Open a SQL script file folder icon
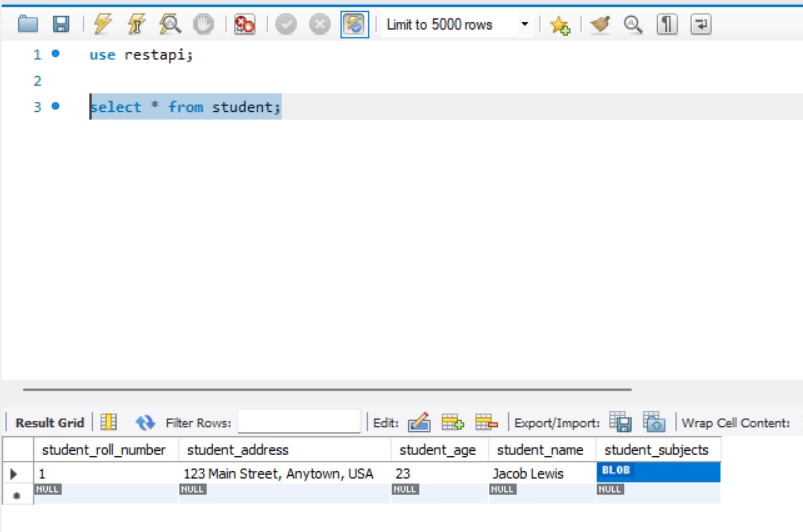 (28, 24)
